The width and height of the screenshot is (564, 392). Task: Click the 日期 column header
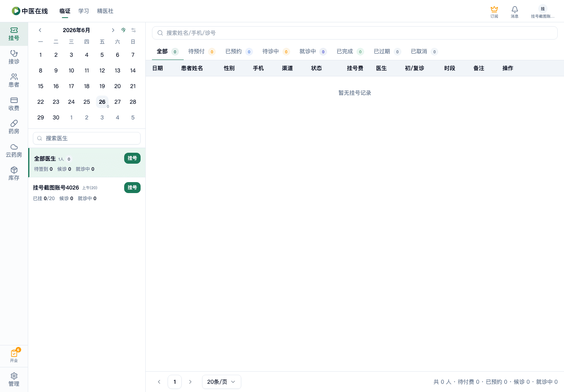click(x=157, y=68)
